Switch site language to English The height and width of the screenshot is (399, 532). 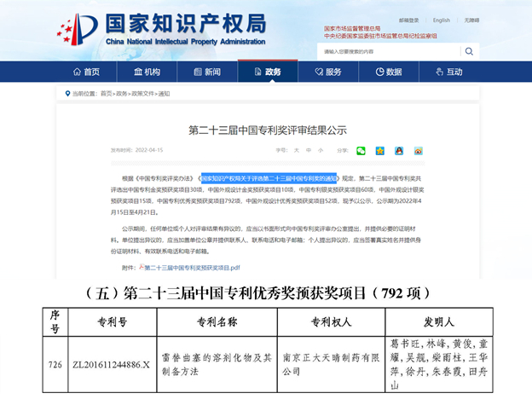441,20
